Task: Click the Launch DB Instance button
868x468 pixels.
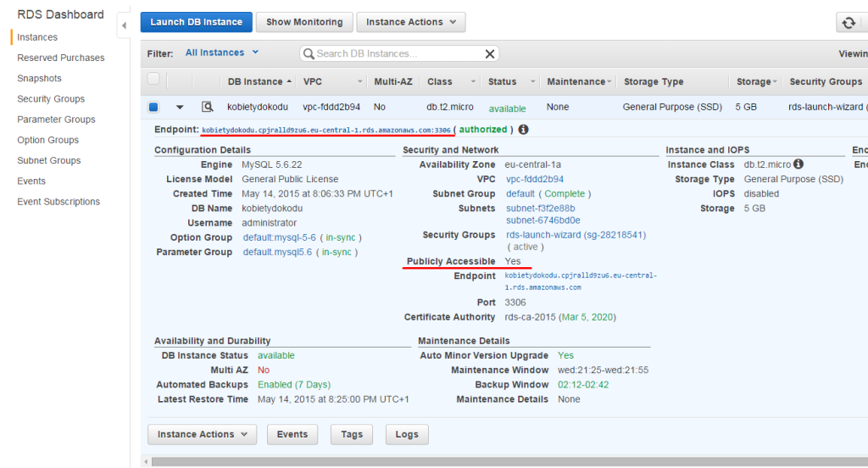Action: coord(197,22)
